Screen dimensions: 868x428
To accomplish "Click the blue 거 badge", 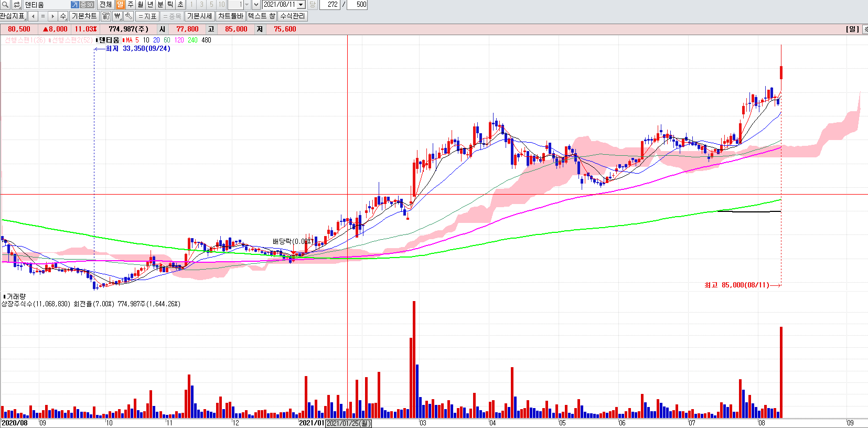I will point(75,5).
